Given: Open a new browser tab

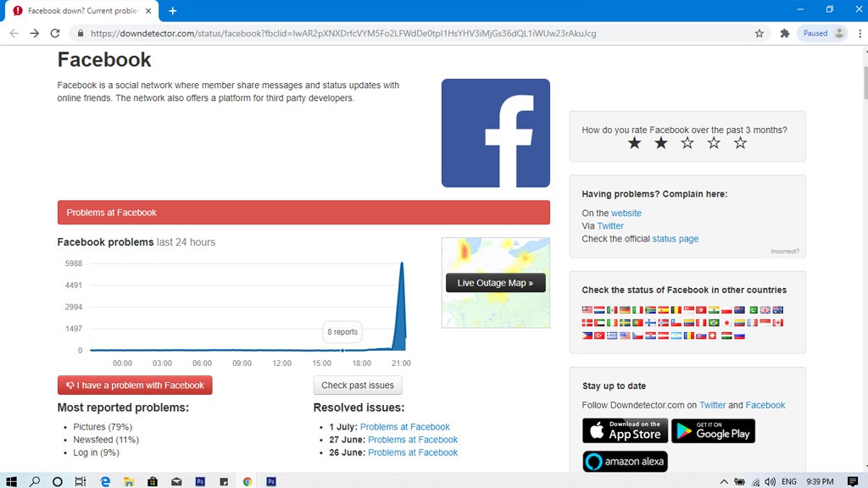Looking at the screenshot, I should pos(173,10).
